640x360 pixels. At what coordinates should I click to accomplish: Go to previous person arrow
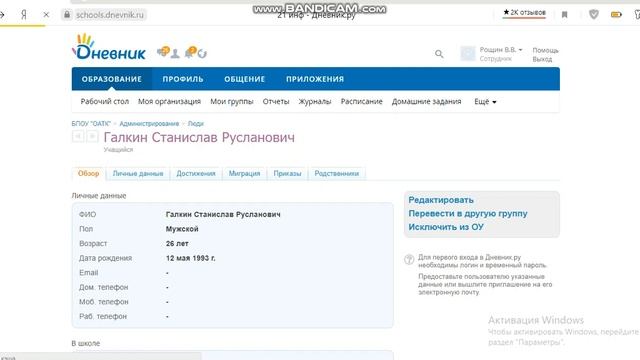click(78, 136)
